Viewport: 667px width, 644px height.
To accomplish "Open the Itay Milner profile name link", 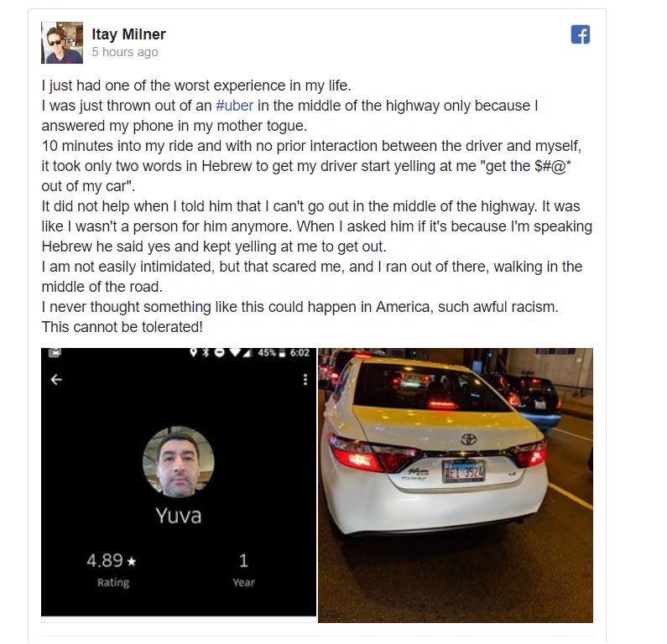I will [x=128, y=34].
